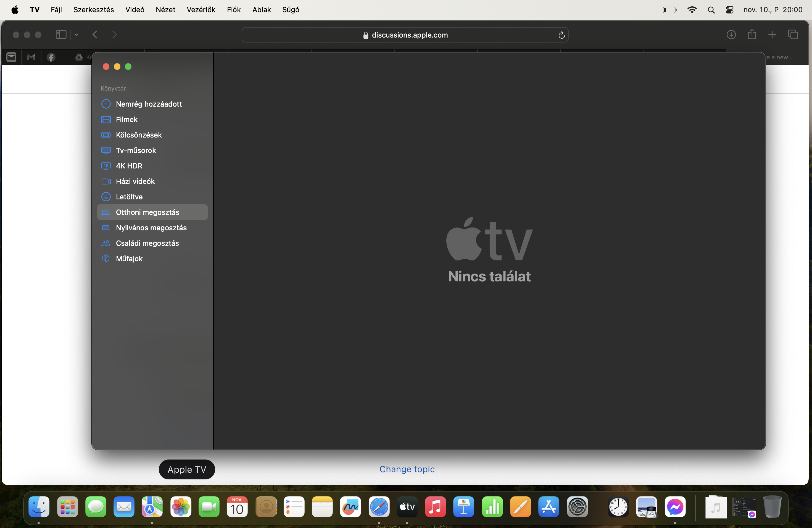Toggle Safari sidebar button
The width and height of the screenshot is (812, 528).
pyautogui.click(x=61, y=35)
